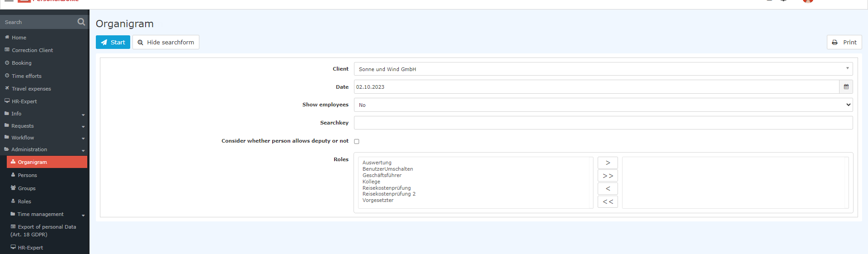Click the Date input field
Screen dimensions: 868x254
coord(596,87)
